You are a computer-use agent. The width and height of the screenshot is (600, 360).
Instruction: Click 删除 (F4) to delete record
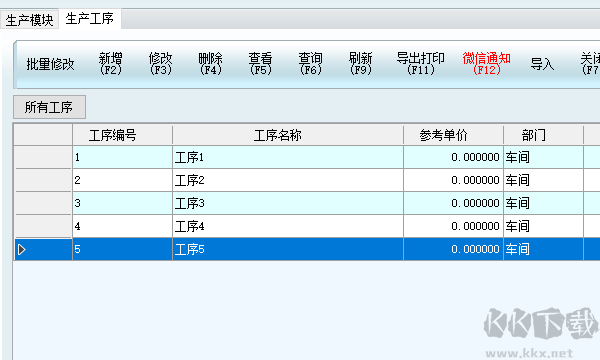point(210,64)
